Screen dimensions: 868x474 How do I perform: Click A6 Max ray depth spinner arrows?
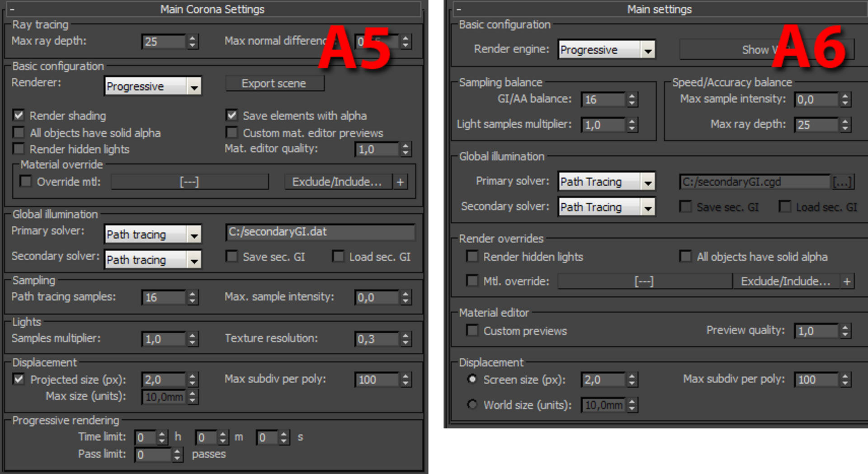click(x=845, y=125)
